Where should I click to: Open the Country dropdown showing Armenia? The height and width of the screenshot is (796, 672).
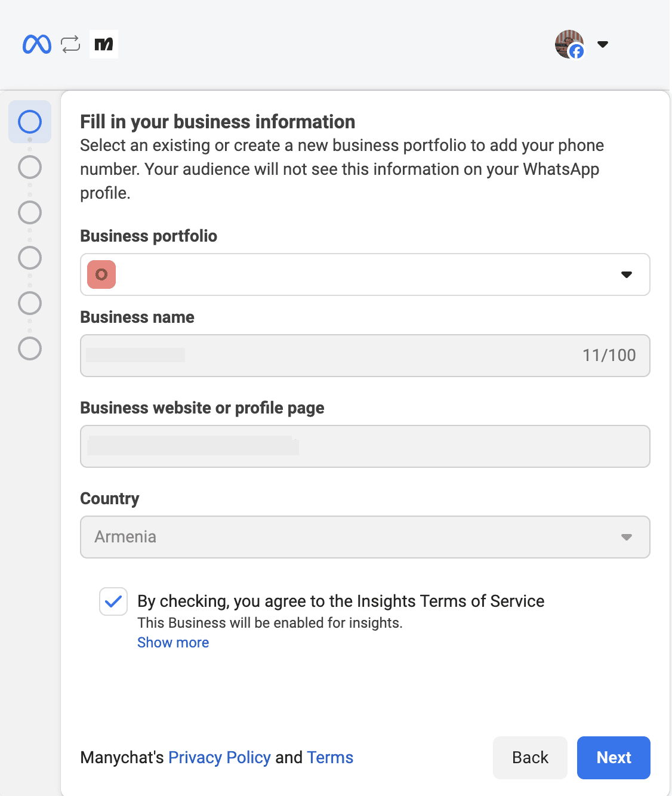365,537
